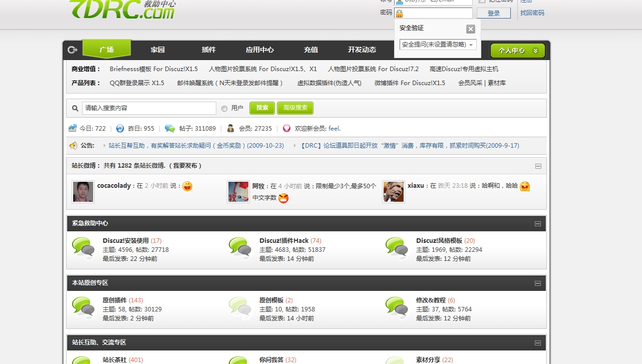Click the 7DRC.com site logo

122,10
